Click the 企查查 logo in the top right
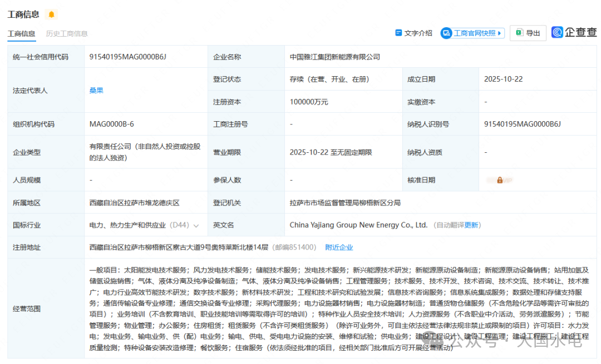The width and height of the screenshot is (601, 364). (574, 32)
